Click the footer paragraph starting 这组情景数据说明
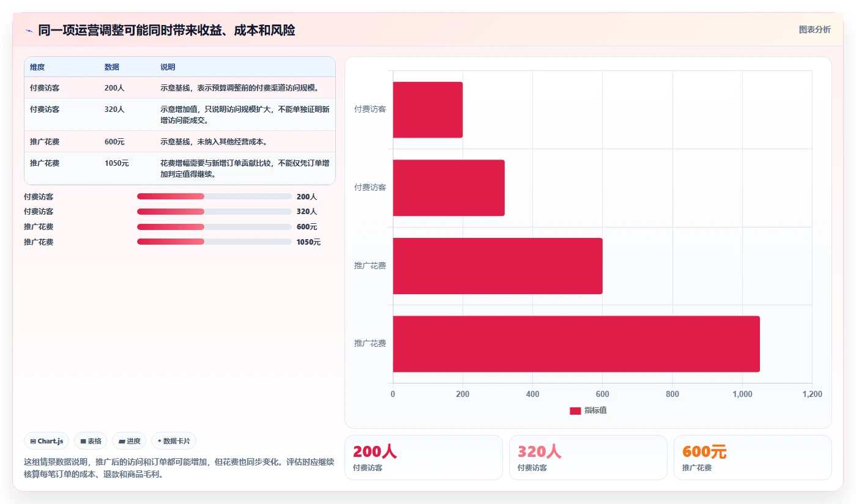The width and height of the screenshot is (856, 504). click(x=179, y=468)
